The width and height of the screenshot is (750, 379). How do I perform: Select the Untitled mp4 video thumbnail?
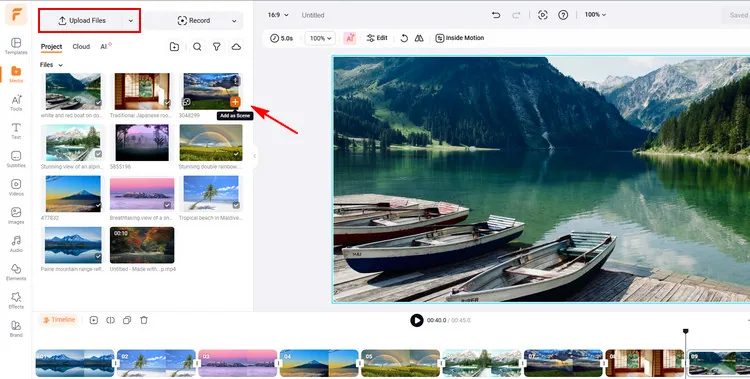pos(142,245)
